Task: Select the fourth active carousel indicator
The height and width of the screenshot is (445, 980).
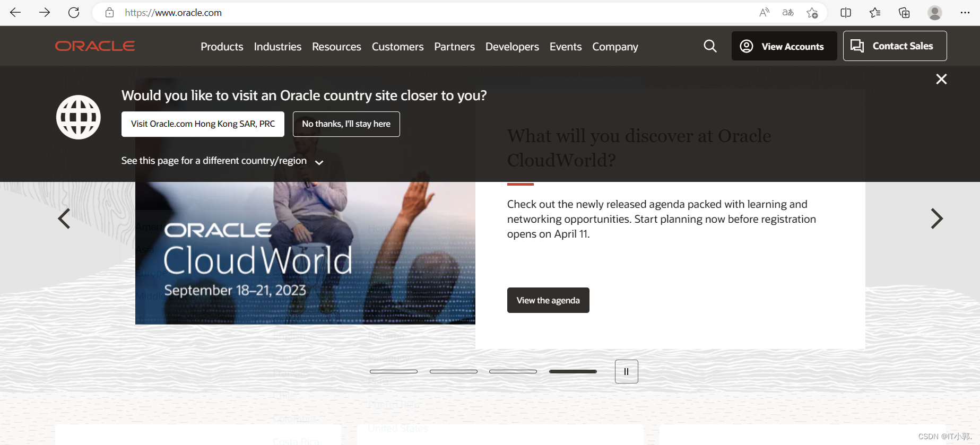Action: 573,371
